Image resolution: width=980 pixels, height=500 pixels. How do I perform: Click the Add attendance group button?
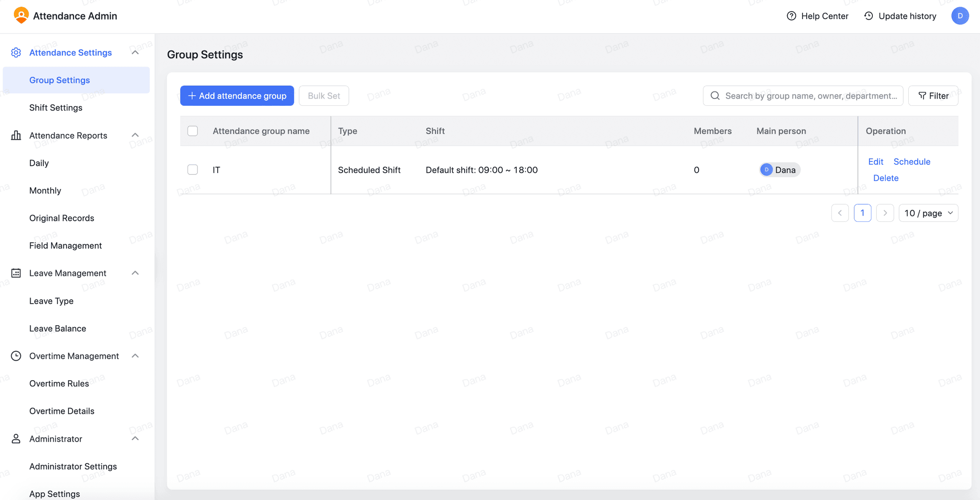tap(237, 96)
